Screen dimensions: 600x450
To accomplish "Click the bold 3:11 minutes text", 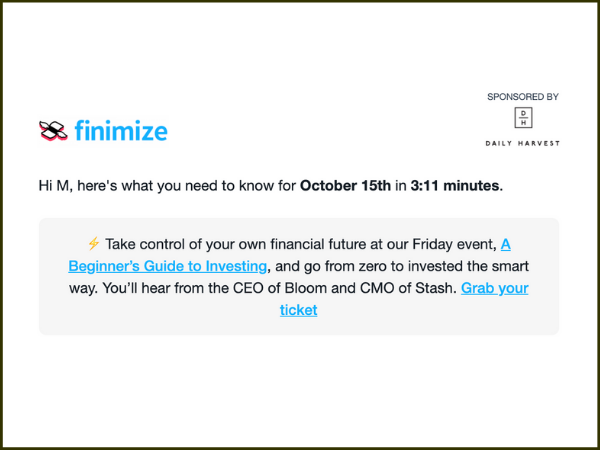I will [x=455, y=186].
